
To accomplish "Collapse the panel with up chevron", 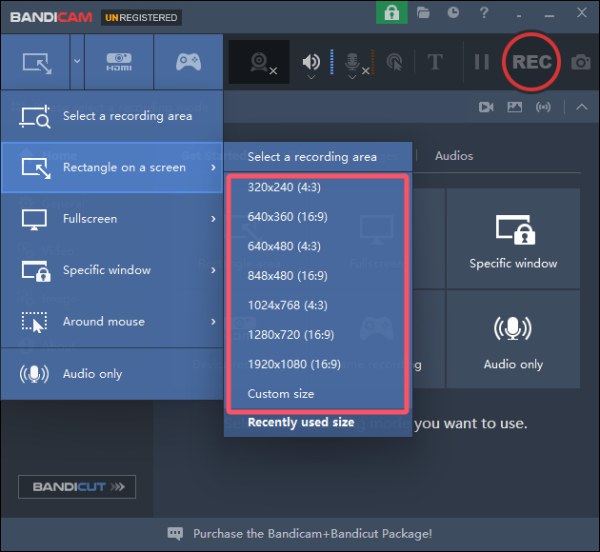I will [x=582, y=107].
